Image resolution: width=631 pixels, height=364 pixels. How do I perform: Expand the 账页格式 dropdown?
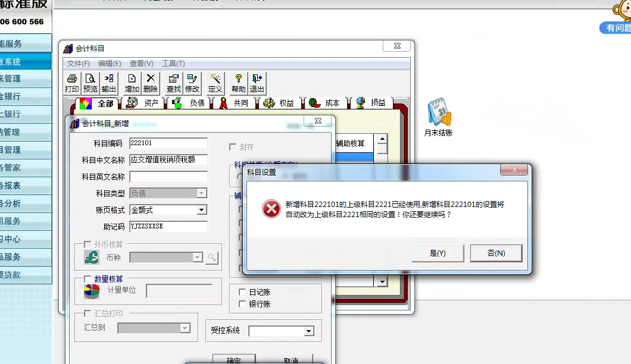coord(202,210)
